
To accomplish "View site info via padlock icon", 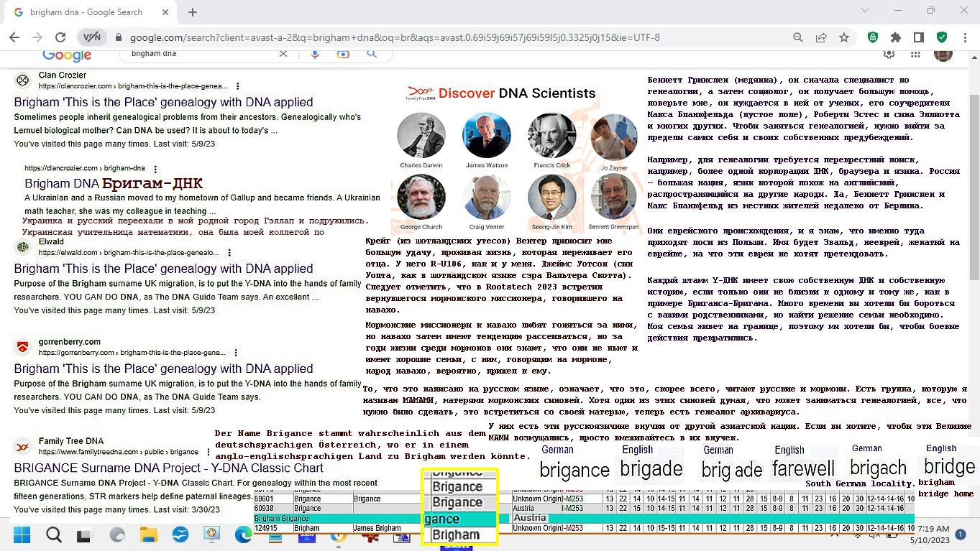I will (117, 38).
